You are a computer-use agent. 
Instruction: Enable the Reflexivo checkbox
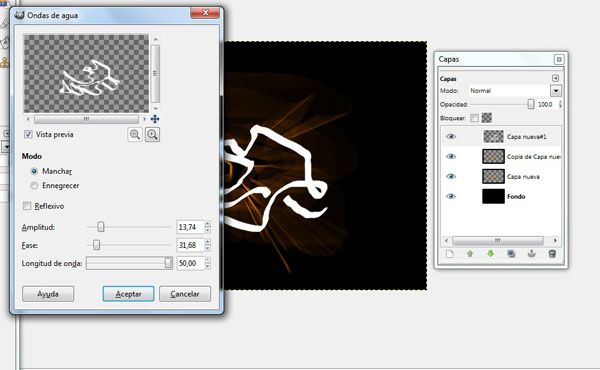coord(27,206)
